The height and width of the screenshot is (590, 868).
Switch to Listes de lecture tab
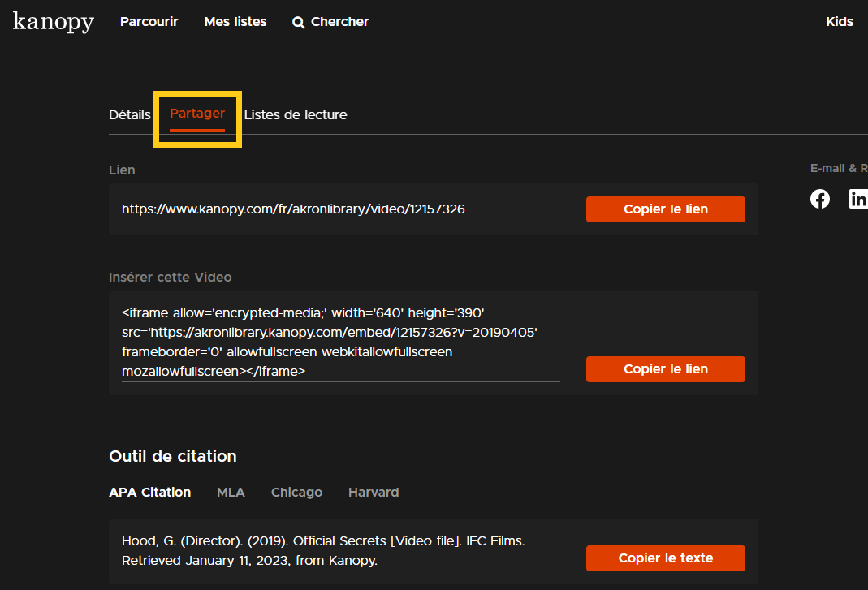(296, 114)
